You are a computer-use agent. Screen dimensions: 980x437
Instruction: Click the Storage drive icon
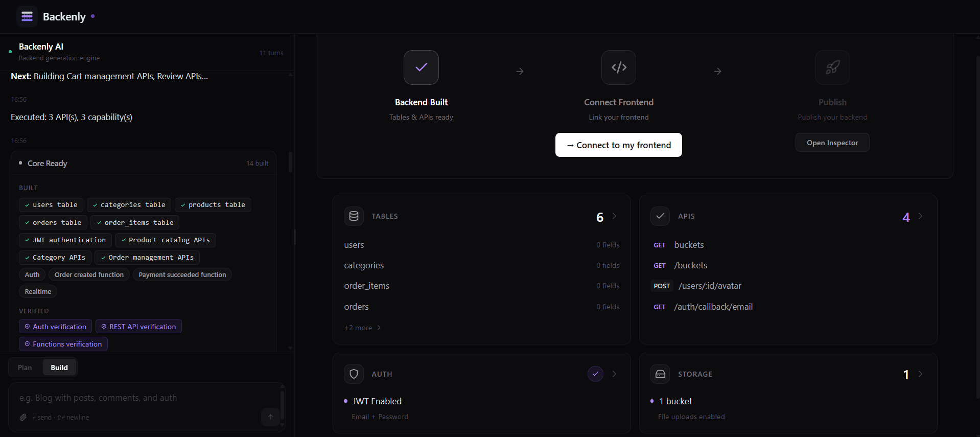tap(660, 374)
